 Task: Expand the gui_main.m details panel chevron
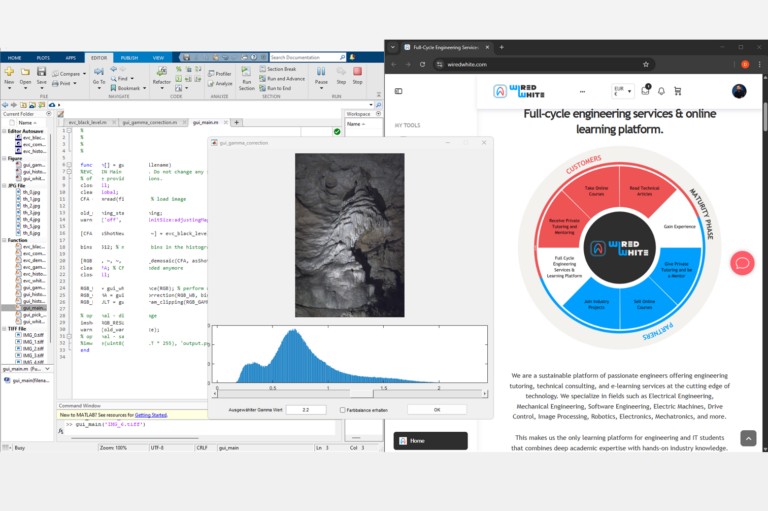pyautogui.click(x=48, y=369)
